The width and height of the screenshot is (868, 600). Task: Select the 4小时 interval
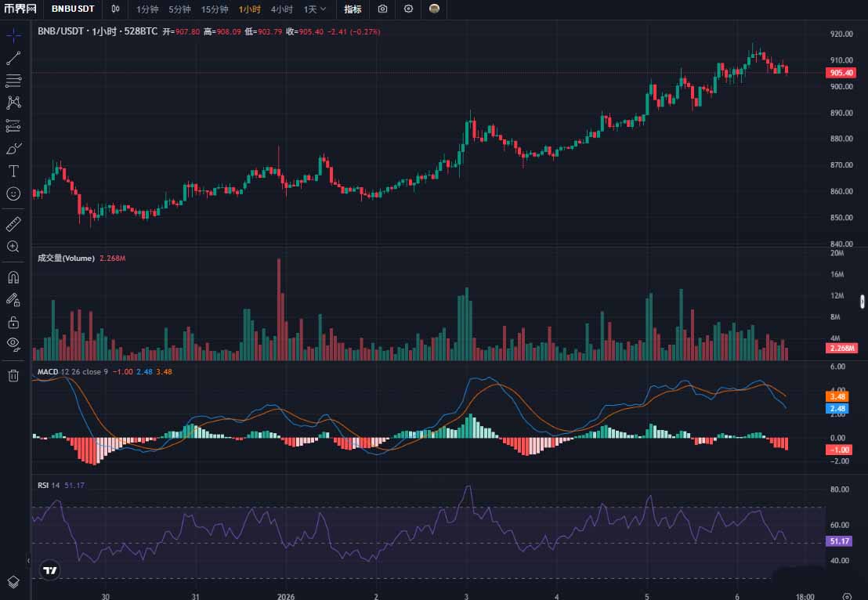pyautogui.click(x=281, y=9)
